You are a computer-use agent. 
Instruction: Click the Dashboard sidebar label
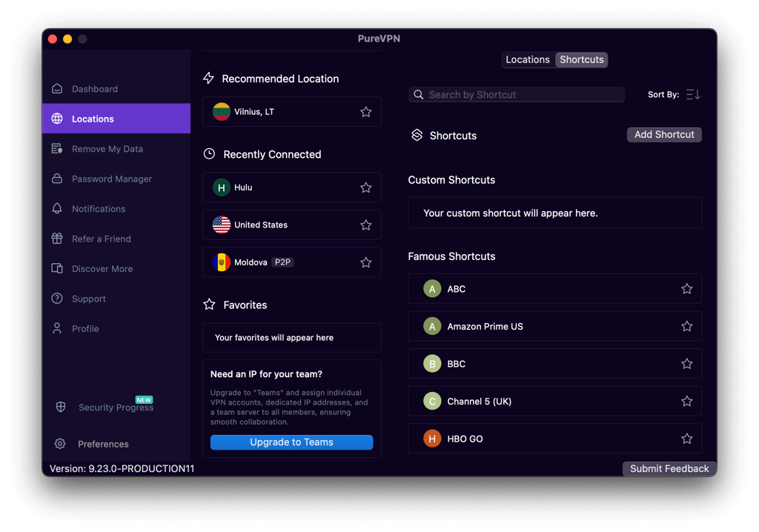tap(95, 89)
